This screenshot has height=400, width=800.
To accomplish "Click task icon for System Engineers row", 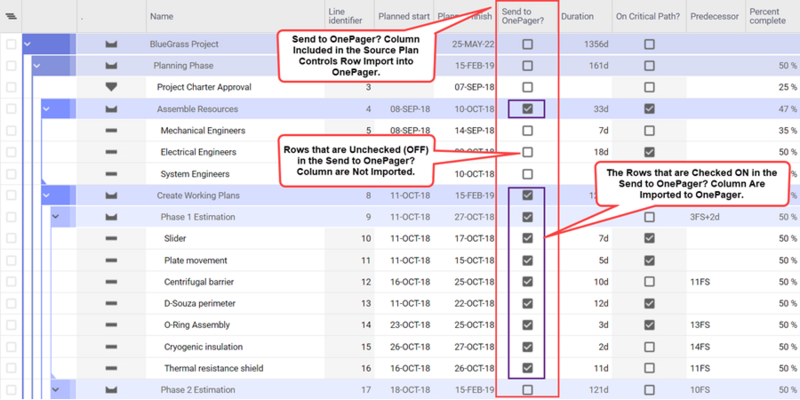I will coord(111,174).
